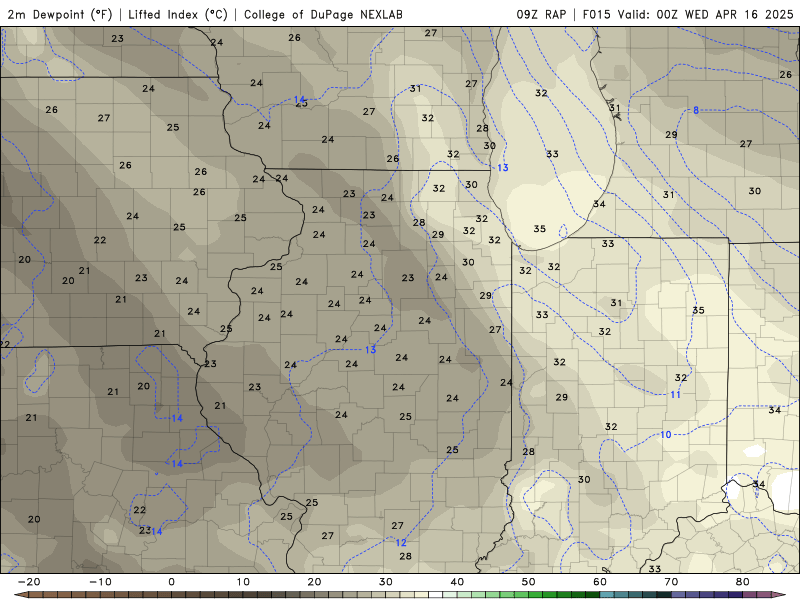Click the blue 11 lifted index contour label
Image resolution: width=800 pixels, height=600 pixels.
[676, 394]
